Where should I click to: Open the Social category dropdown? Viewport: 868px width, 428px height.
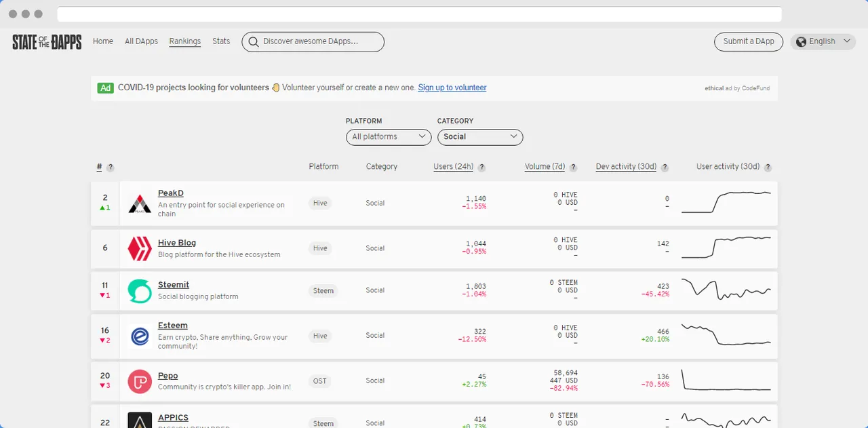pos(480,137)
